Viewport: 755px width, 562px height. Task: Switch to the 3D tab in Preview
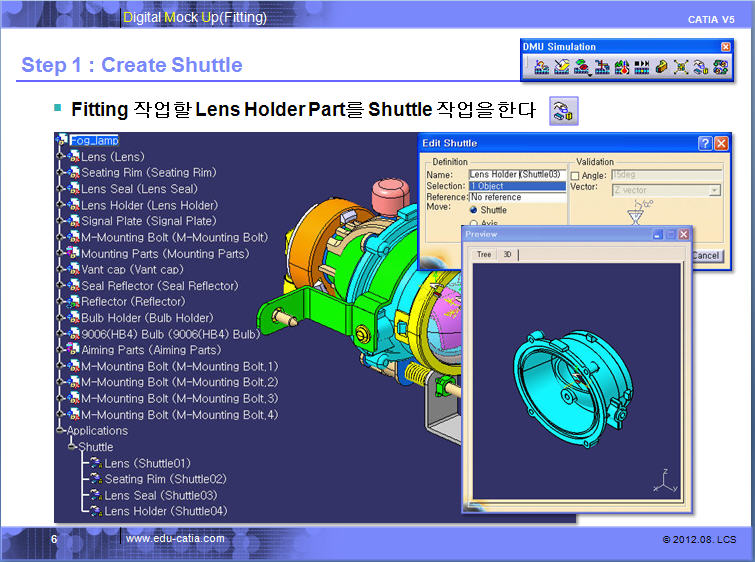507,255
